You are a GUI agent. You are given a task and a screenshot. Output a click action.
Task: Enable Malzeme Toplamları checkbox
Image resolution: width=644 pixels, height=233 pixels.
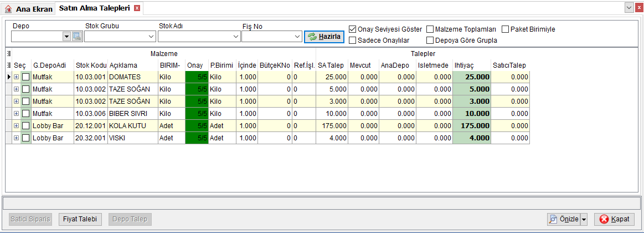tap(430, 29)
